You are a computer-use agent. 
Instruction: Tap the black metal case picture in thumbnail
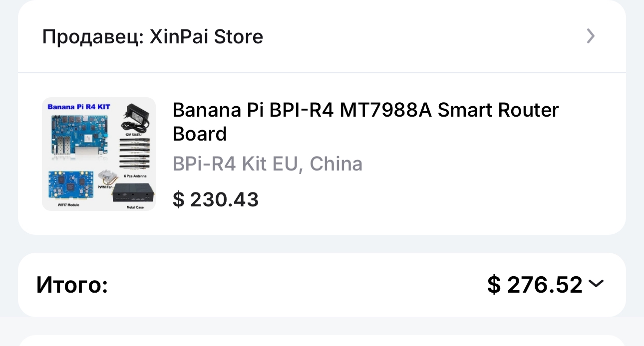point(133,192)
